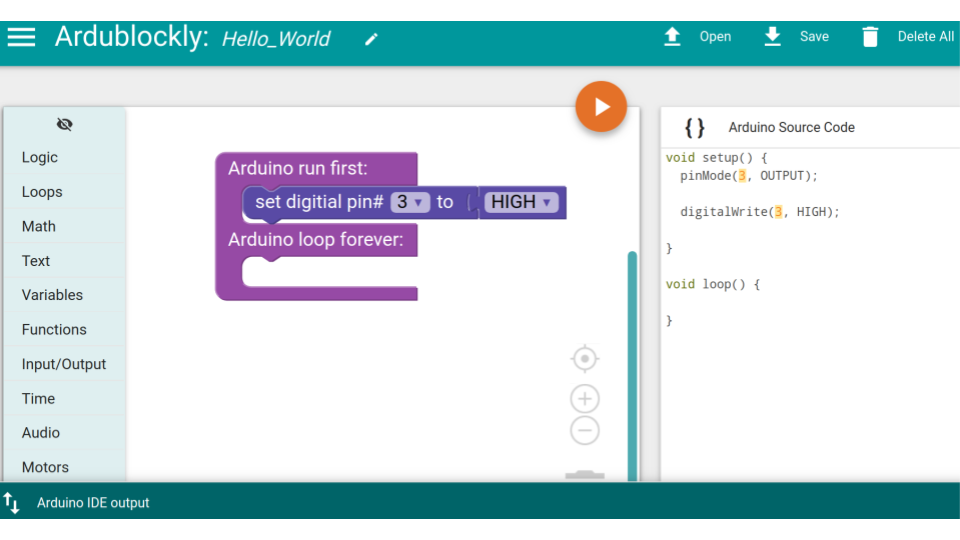Open the Motors toolbox category

click(45, 467)
